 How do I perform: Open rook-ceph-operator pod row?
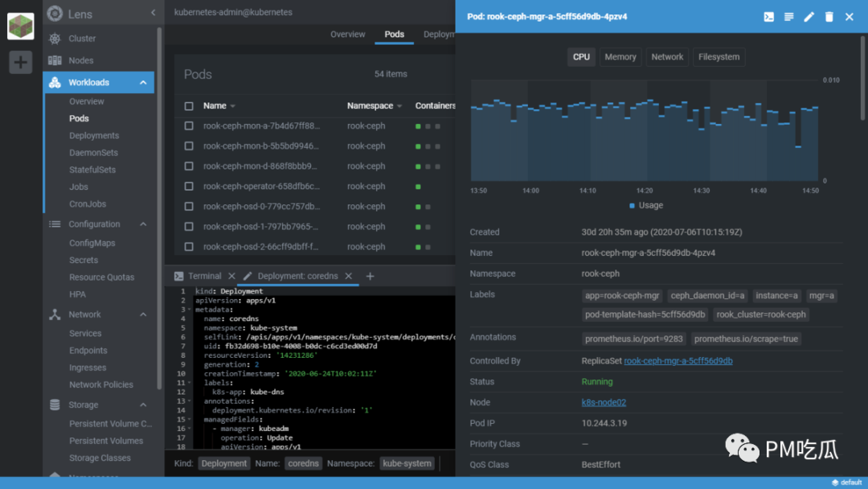click(x=314, y=187)
